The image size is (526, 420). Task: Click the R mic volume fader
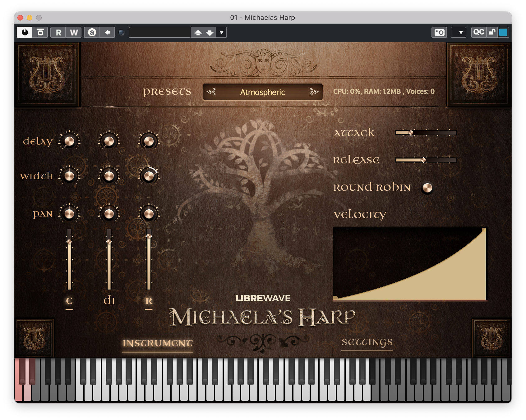pyautogui.click(x=149, y=259)
